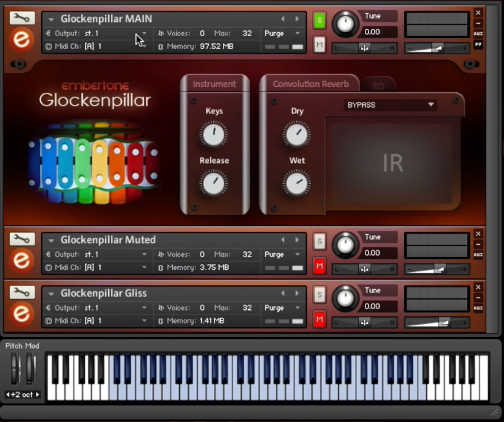The width and height of the screenshot is (504, 422).
Task: Open the wrench editor for Glockenpillar Gliss
Action: point(22,293)
